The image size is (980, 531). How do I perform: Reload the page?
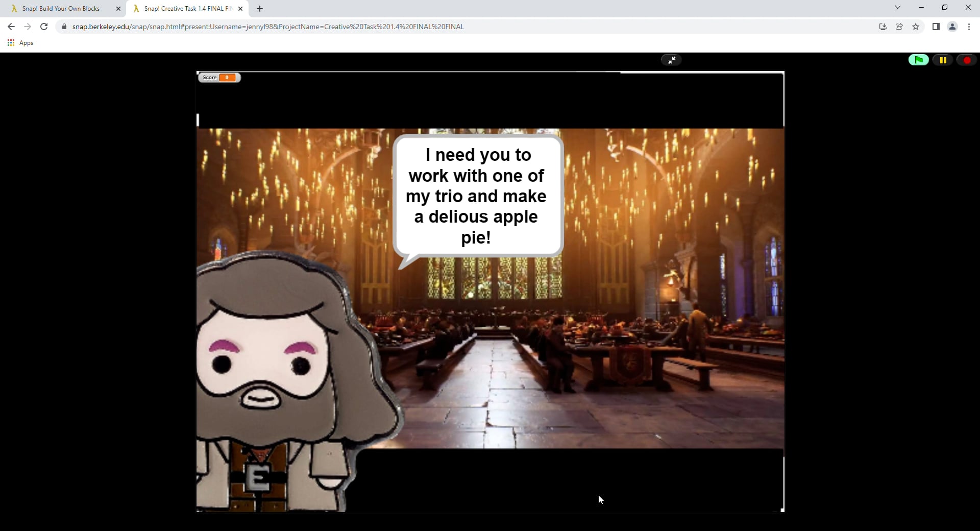pyautogui.click(x=44, y=27)
